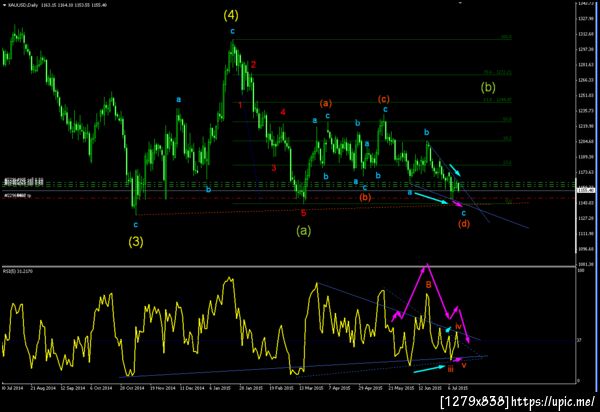Select the orange B label in RSI pane
This screenshot has width=600, height=412.
(429, 285)
